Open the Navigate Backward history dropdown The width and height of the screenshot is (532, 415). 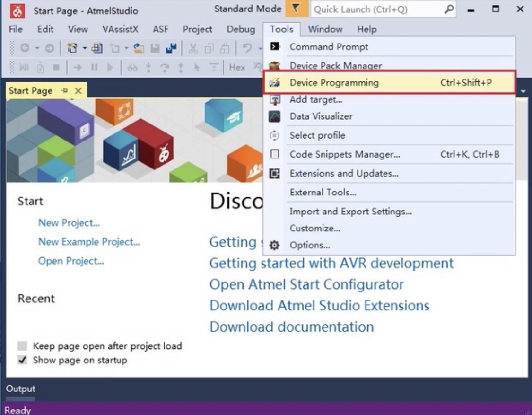point(37,48)
